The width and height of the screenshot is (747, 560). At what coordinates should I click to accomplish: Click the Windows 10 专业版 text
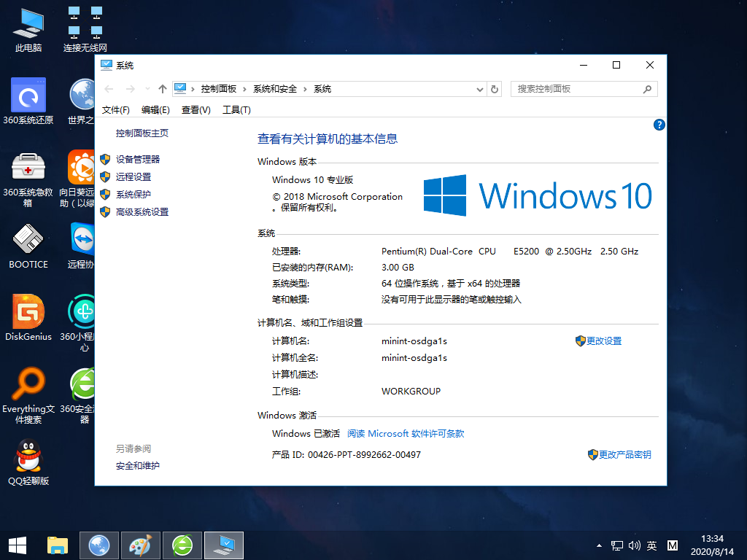tap(312, 180)
